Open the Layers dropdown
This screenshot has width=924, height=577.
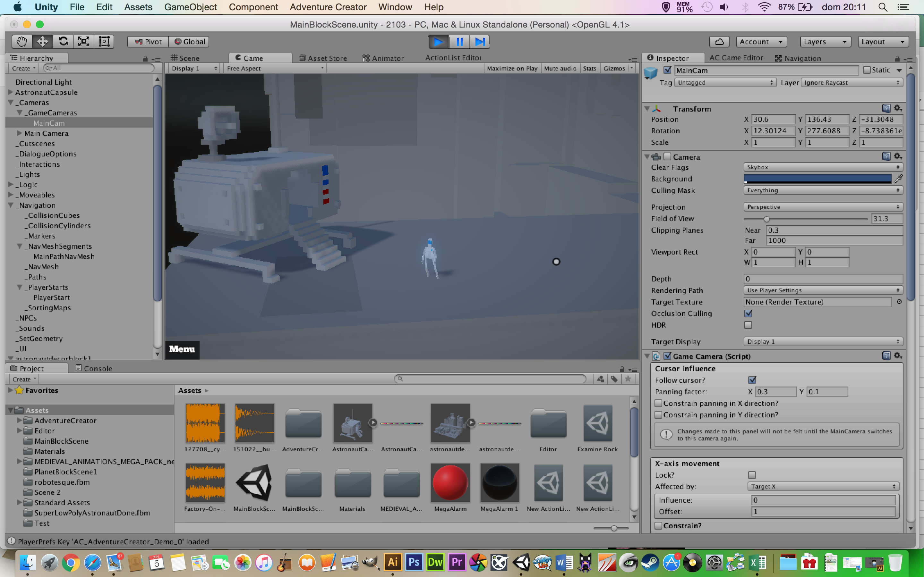(825, 42)
